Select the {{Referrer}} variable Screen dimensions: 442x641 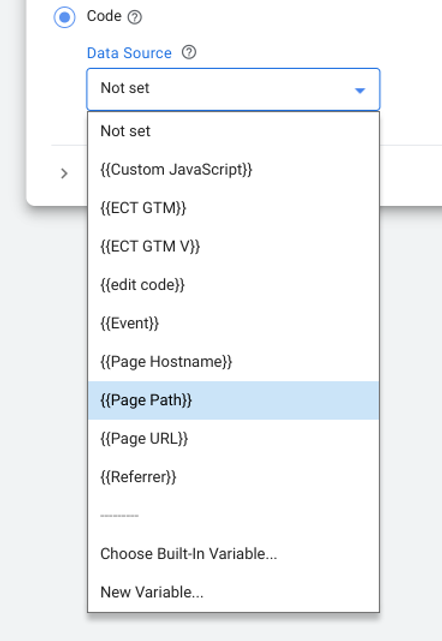pos(233,477)
